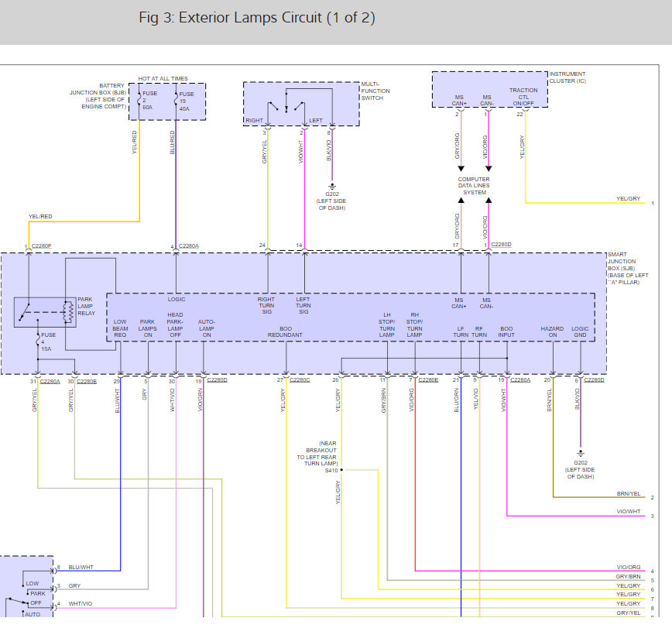Click the 'BOO INPUT' label
The height and width of the screenshot is (635, 672).
(506, 331)
